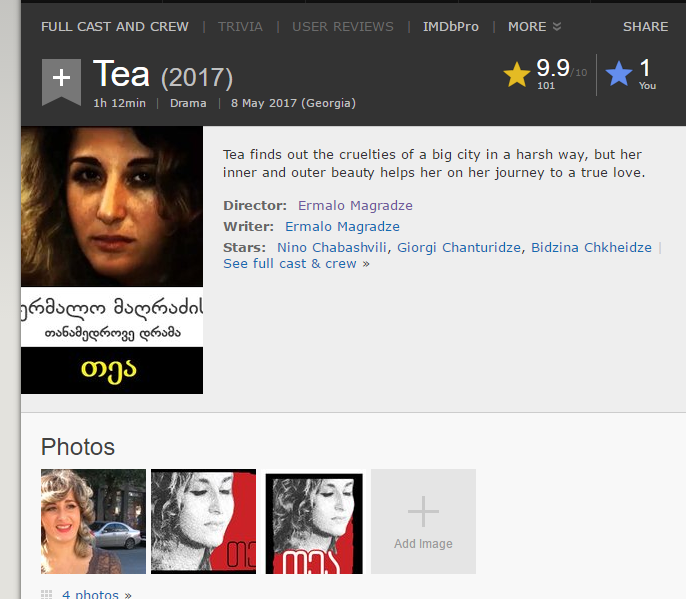Click the Drama genre link
The height and width of the screenshot is (599, 686).
[188, 103]
